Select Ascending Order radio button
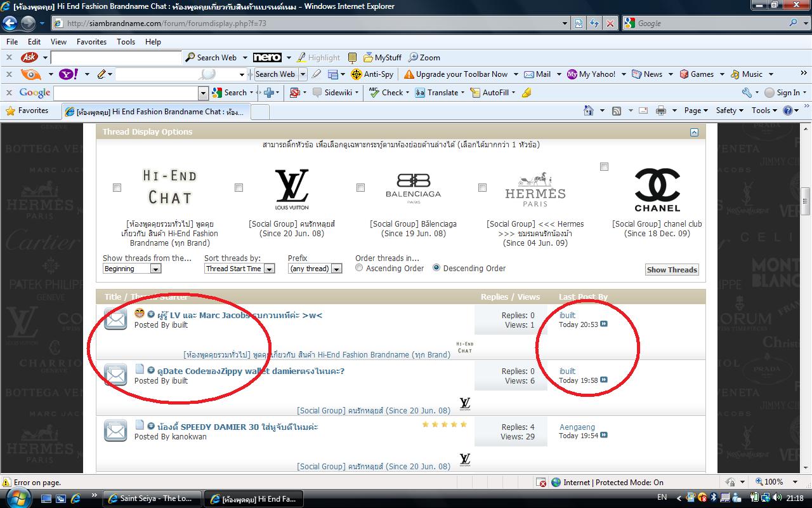812x508 pixels. click(x=359, y=268)
